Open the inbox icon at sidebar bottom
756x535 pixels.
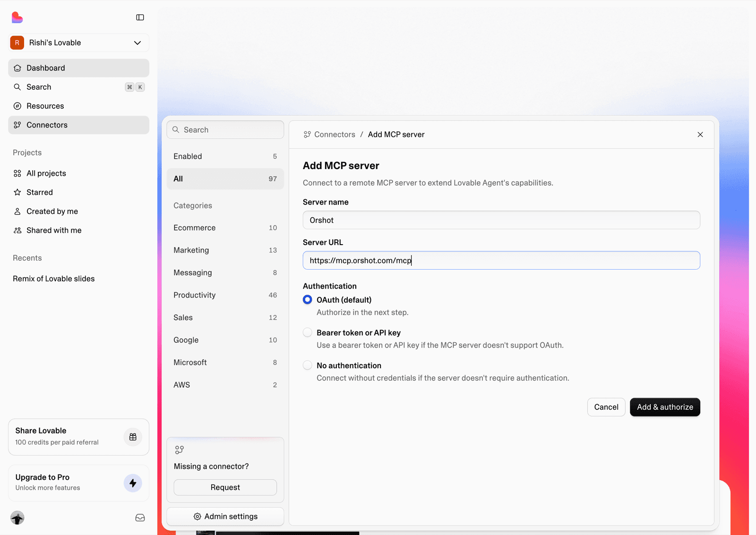tap(140, 518)
